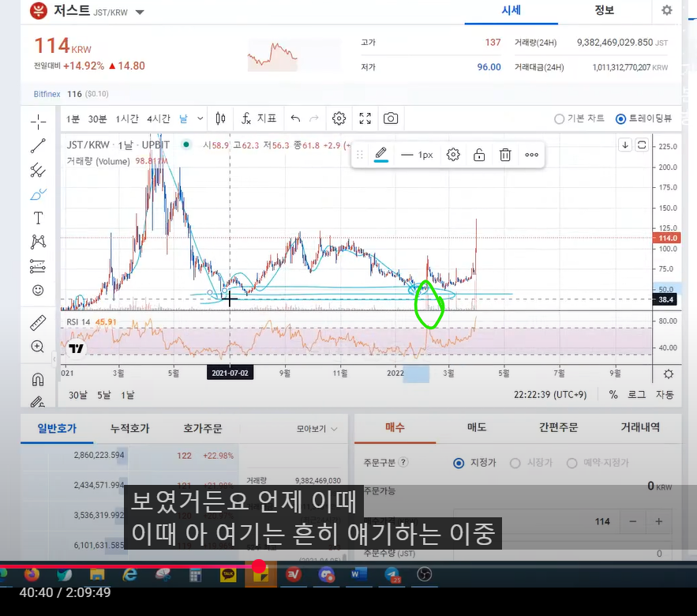Select the crosshair cursor tool
Screen dimensions: 697x616
(38, 122)
